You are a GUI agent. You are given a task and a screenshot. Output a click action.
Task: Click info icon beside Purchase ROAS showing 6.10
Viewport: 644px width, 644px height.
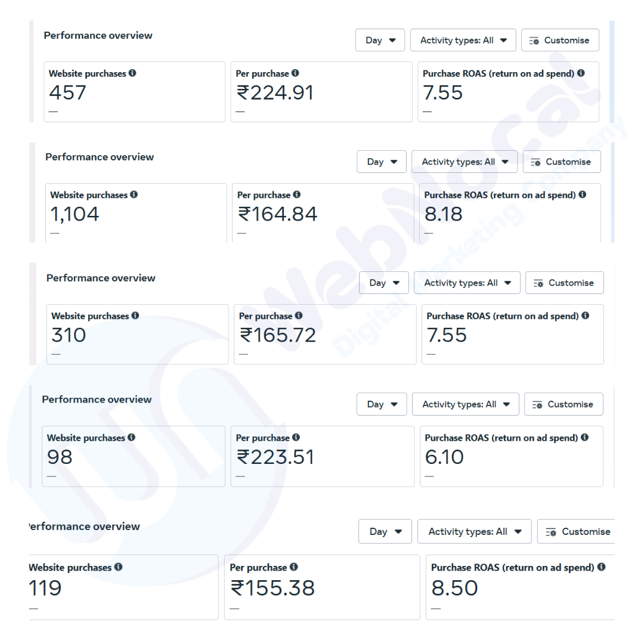coord(584,437)
